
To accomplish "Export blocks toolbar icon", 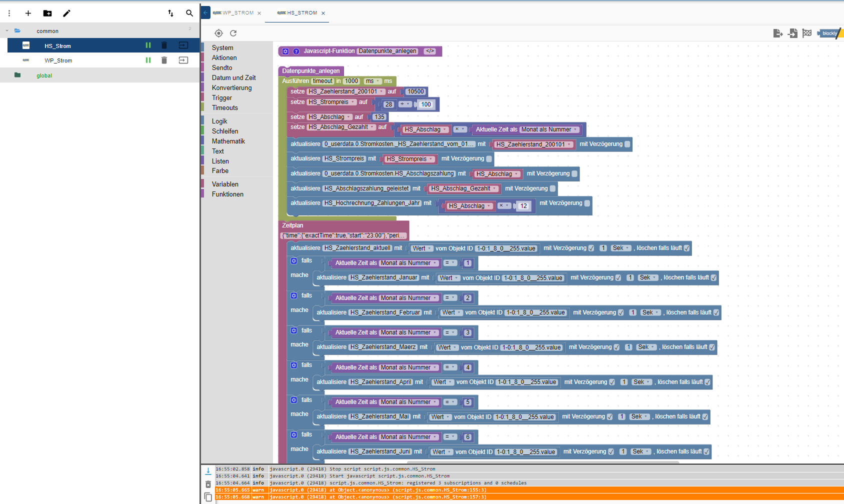I will pos(777,33).
